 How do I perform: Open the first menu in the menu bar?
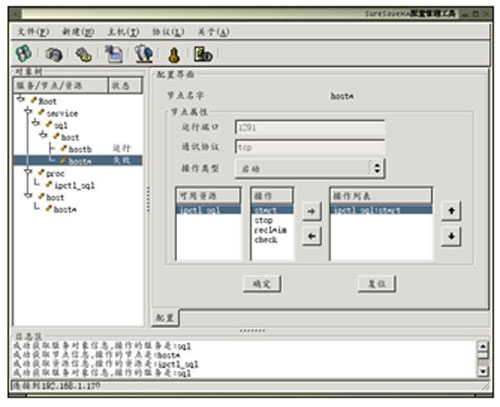[33, 32]
